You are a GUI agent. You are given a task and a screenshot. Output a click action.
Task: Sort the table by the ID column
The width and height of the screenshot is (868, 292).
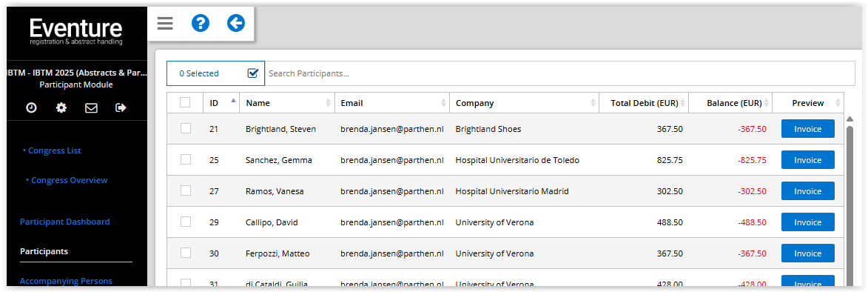coord(221,102)
